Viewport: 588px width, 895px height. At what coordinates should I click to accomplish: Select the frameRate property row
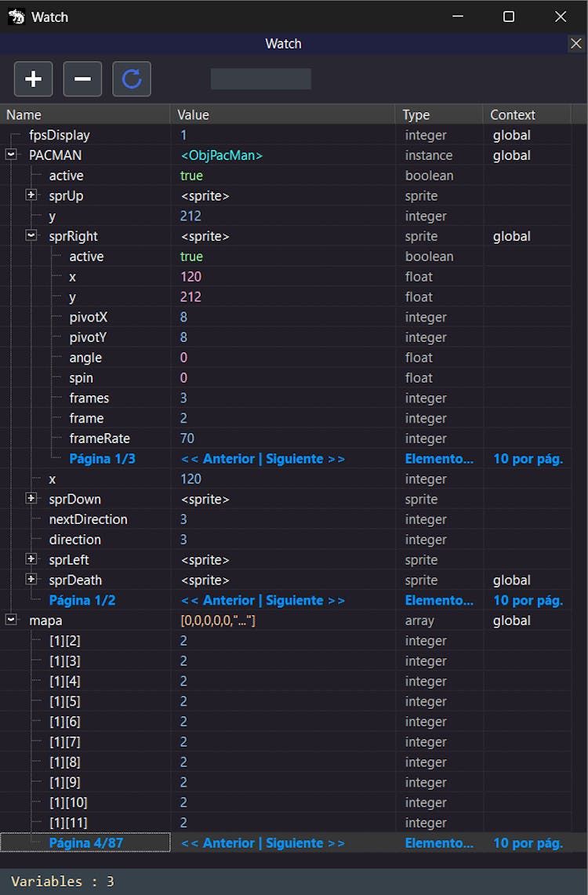click(x=100, y=438)
